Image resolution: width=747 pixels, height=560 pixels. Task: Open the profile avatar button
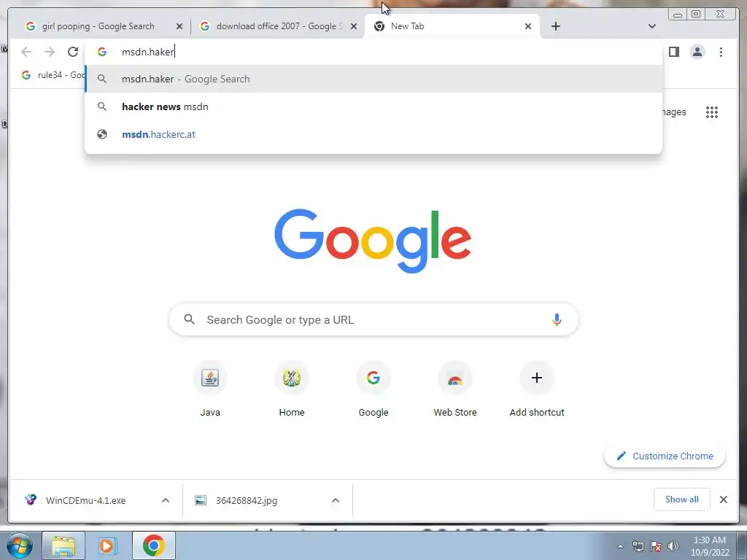click(x=697, y=52)
